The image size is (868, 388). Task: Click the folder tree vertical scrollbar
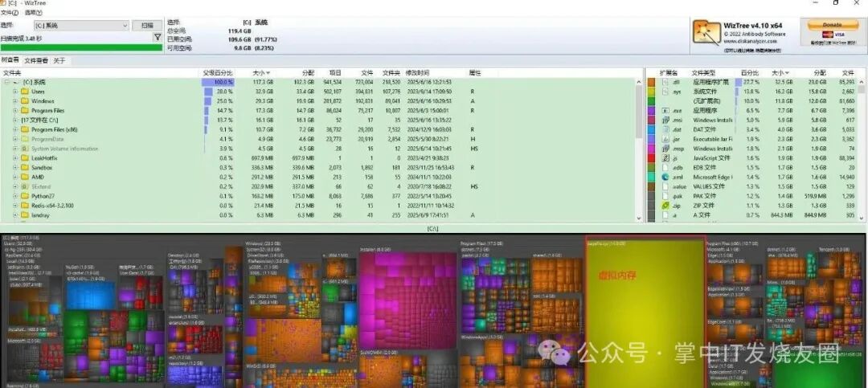[x=639, y=149]
